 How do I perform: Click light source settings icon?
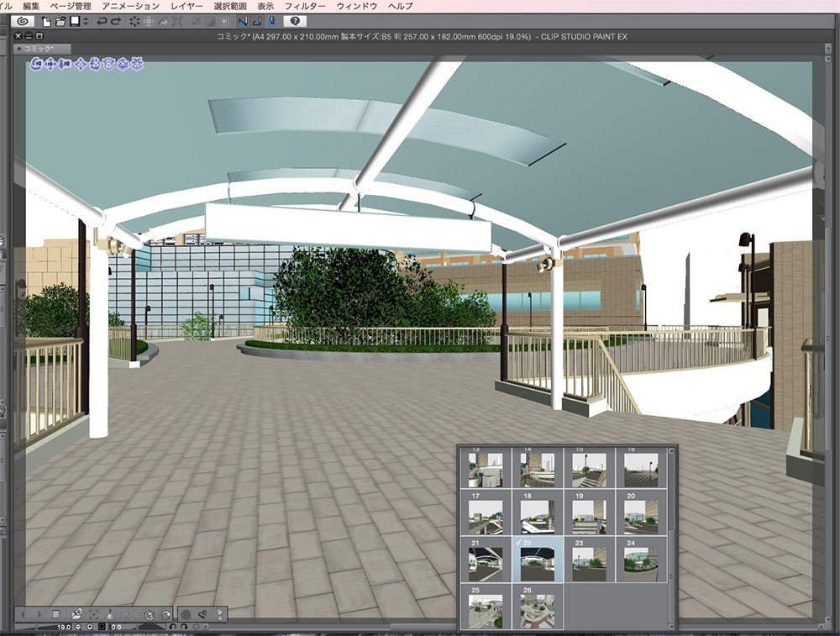pyautogui.click(x=219, y=613)
